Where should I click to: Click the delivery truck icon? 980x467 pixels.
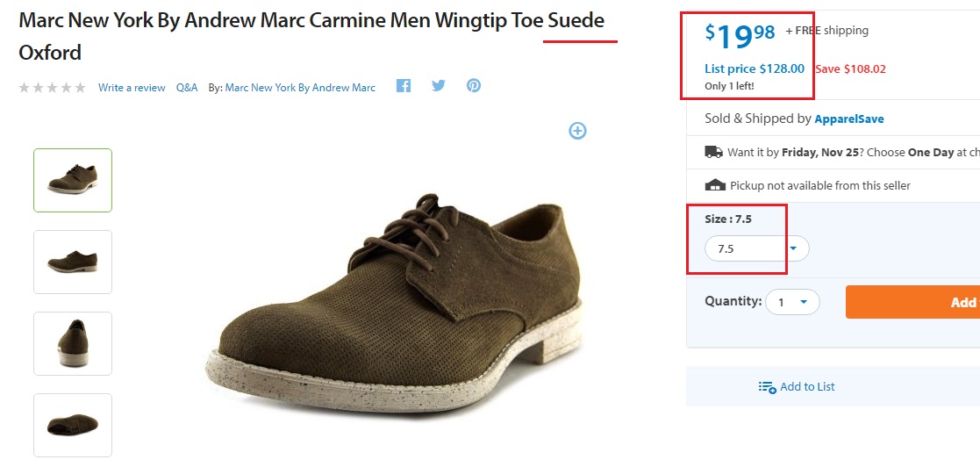click(x=714, y=152)
